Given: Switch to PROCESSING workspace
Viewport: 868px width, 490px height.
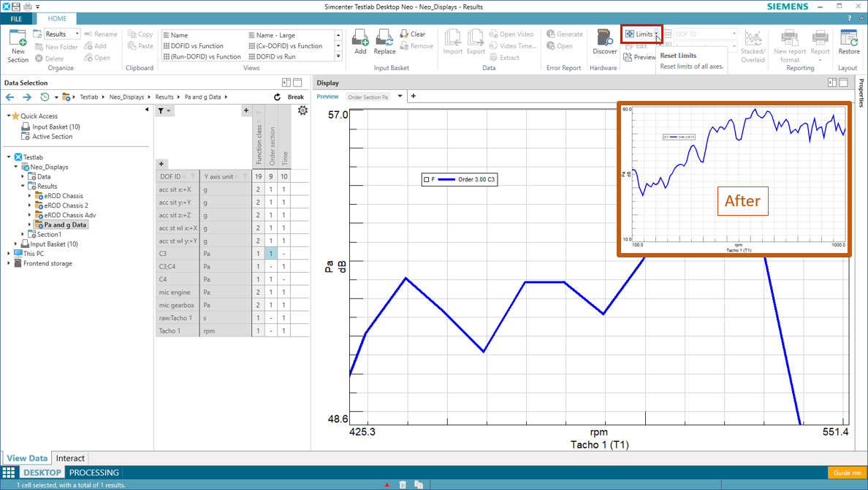Looking at the screenshot, I should [94, 473].
